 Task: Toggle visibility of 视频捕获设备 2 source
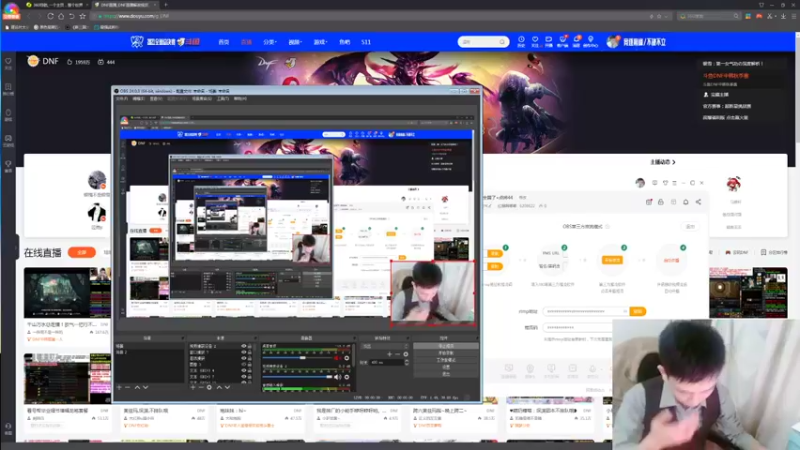(x=243, y=346)
